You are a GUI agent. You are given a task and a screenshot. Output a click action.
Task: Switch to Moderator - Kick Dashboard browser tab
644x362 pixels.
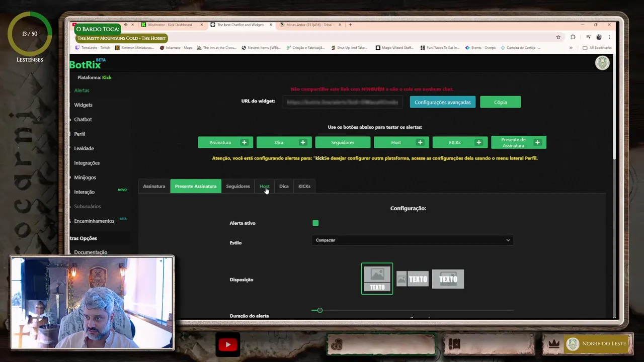[x=170, y=25]
